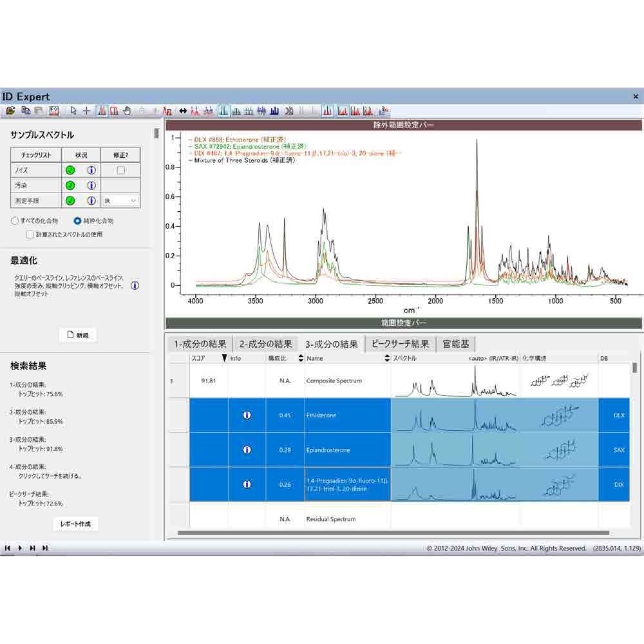Open the ピークサーチ結果 tab
The height and width of the screenshot is (644, 644).
pos(400,344)
